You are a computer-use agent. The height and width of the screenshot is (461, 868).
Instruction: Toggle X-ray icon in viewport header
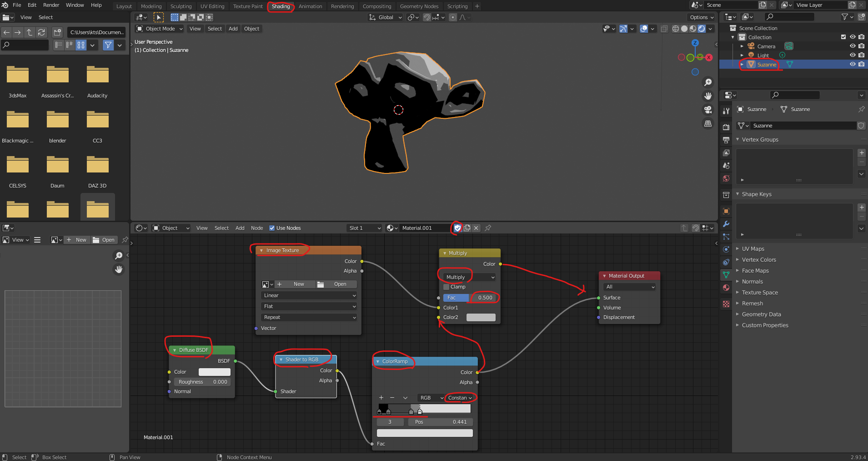664,29
